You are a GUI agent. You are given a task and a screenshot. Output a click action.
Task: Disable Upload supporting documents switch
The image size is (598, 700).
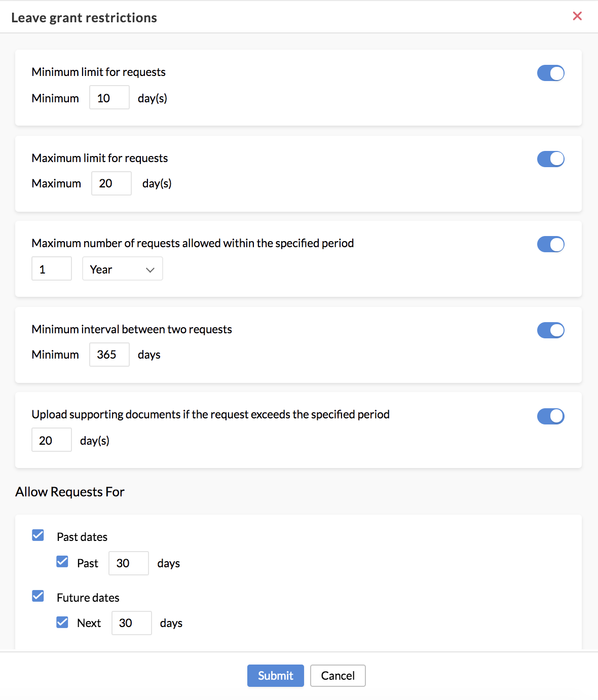(x=550, y=416)
